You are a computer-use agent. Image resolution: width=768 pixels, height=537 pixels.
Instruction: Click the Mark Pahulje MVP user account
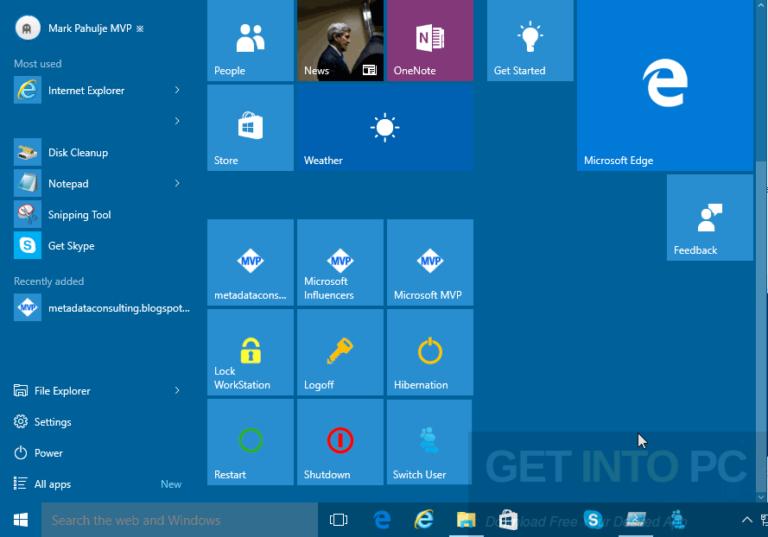point(78,28)
